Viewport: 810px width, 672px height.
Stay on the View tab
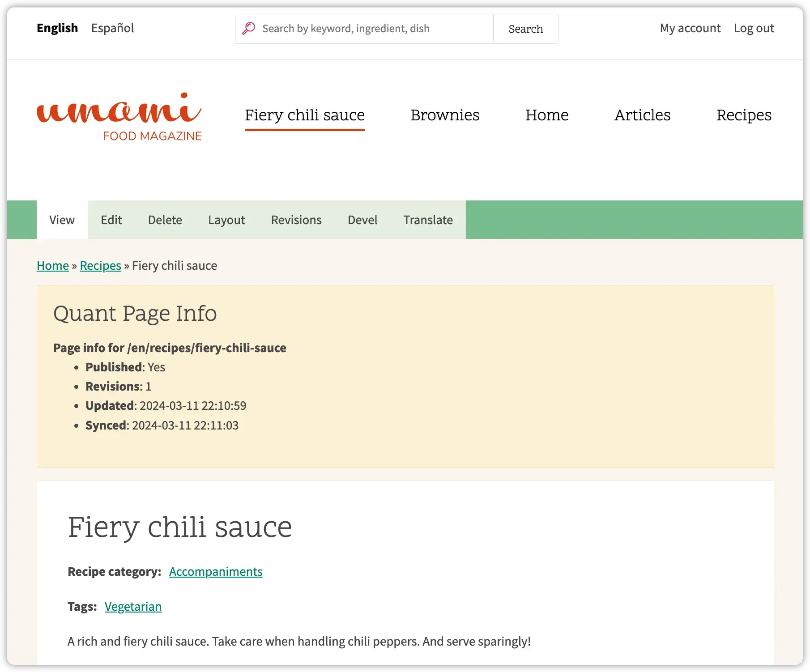point(61,220)
